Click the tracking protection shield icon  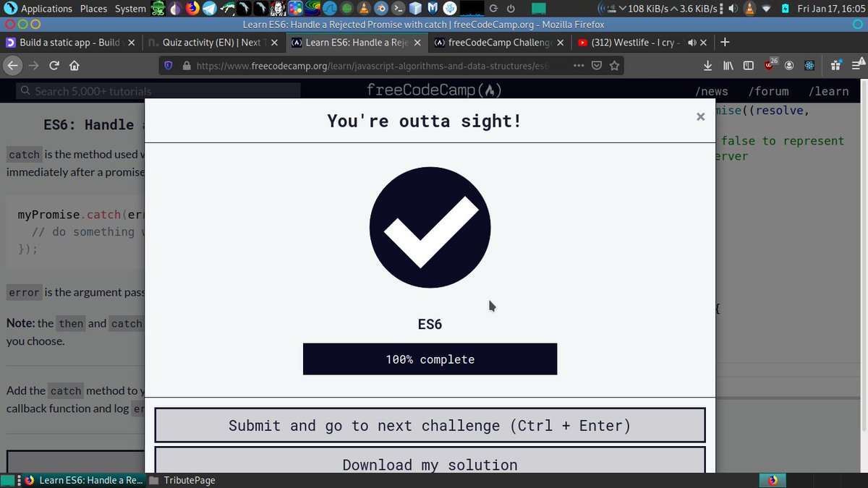pyautogui.click(x=169, y=66)
